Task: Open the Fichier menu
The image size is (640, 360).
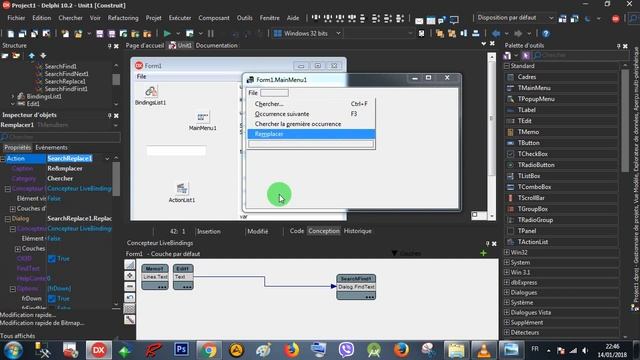Action: coord(16,18)
